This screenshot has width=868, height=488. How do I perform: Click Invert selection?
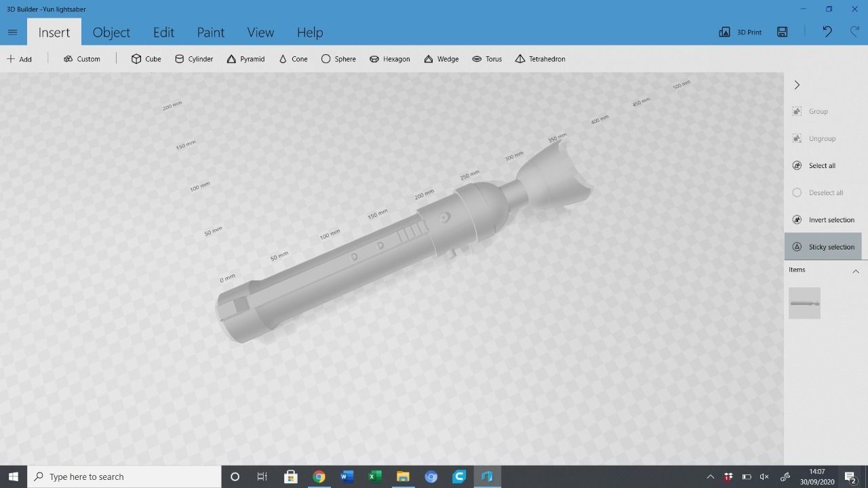pos(823,220)
